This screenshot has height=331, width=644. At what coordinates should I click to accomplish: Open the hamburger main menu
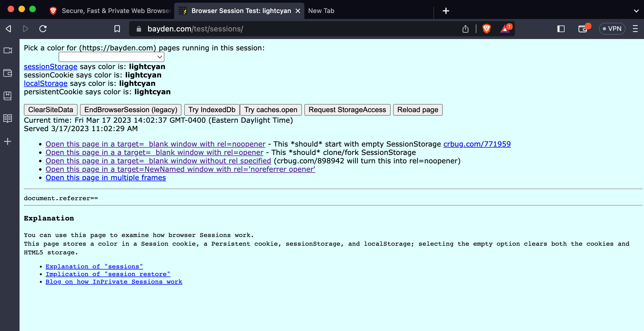click(635, 29)
